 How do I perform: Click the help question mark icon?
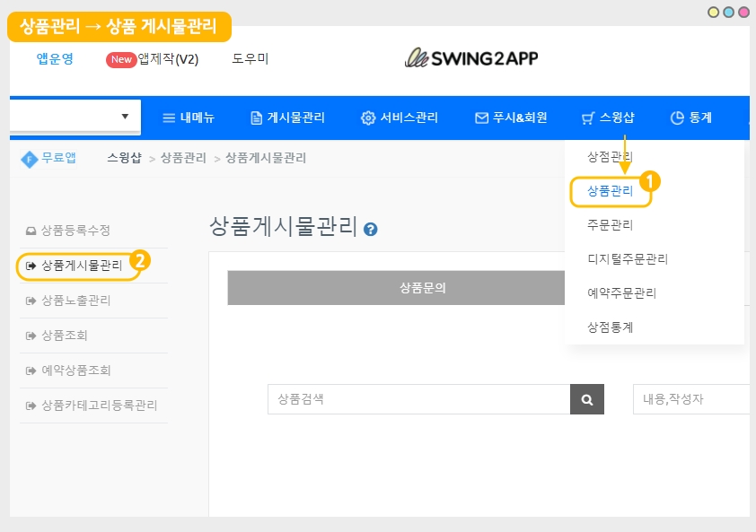pyautogui.click(x=371, y=229)
